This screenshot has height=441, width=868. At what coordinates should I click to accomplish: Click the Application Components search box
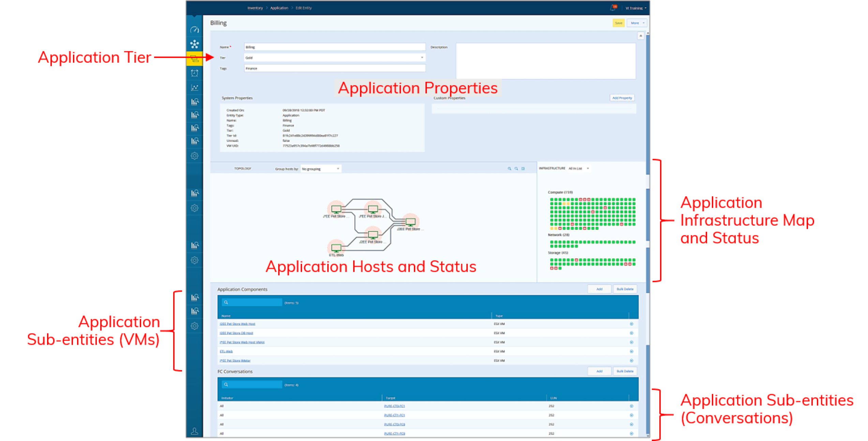(252, 302)
